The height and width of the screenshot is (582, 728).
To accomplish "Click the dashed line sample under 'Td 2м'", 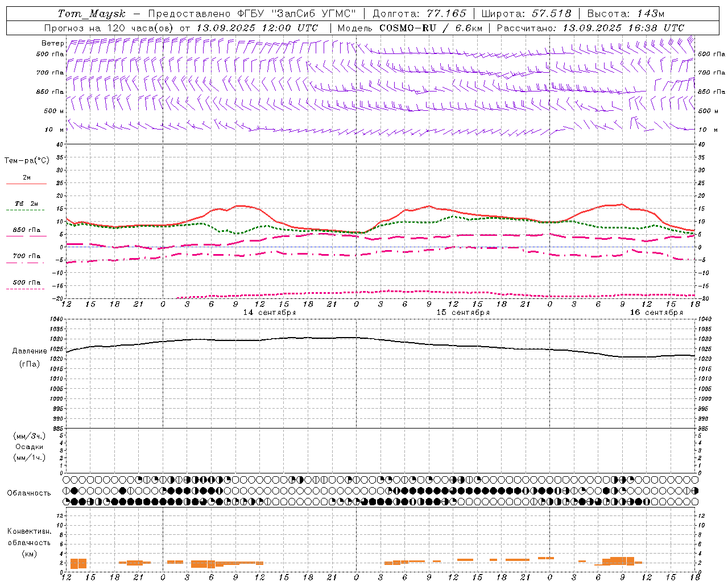I will coord(26,210).
